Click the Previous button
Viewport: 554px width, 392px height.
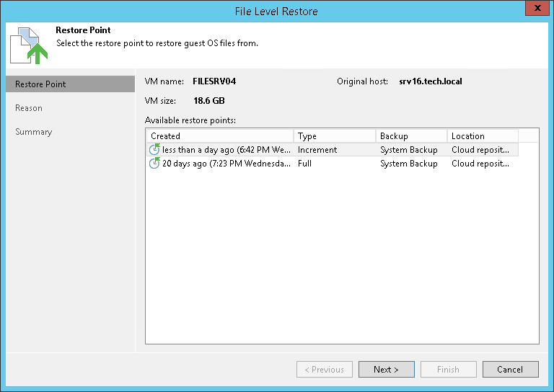(325, 370)
